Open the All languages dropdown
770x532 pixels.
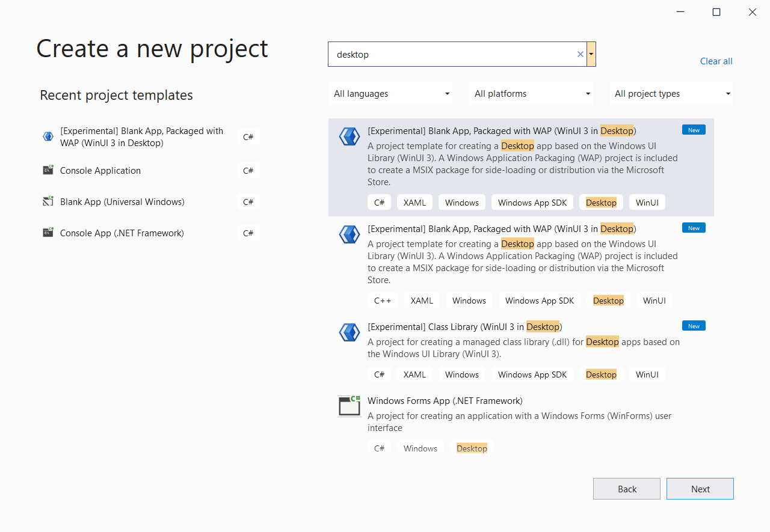(x=392, y=94)
